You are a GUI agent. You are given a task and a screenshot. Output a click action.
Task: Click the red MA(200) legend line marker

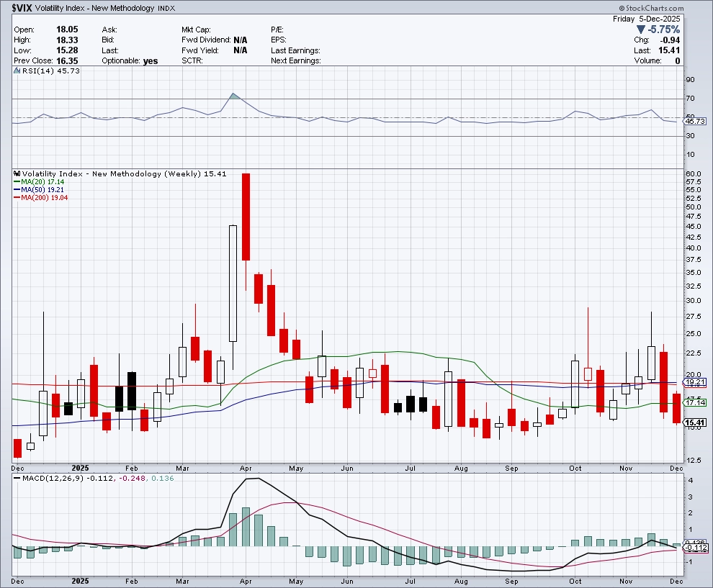[x=17, y=197]
